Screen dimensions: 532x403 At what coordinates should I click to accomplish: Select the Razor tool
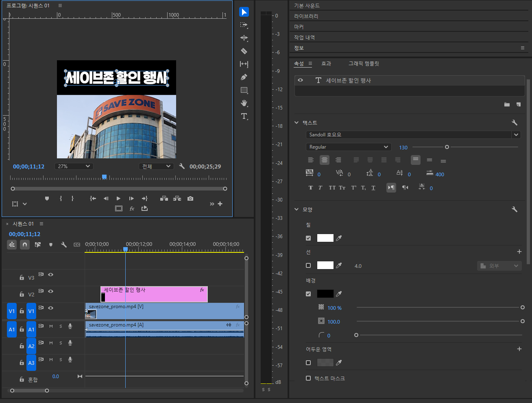tap(244, 51)
